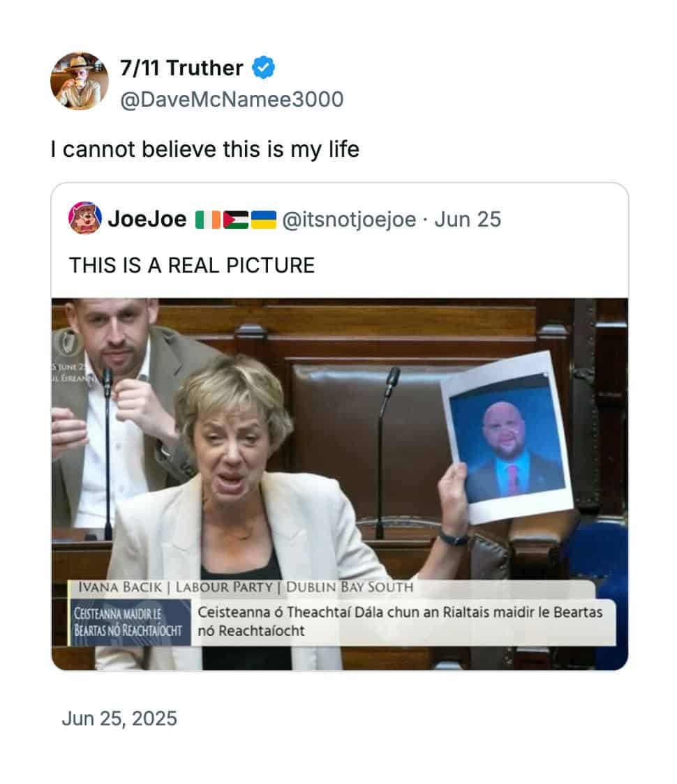Open the 'THIS IS A REAL PICTURE' quoted text
This screenshot has width=677, height=784.
(x=192, y=266)
